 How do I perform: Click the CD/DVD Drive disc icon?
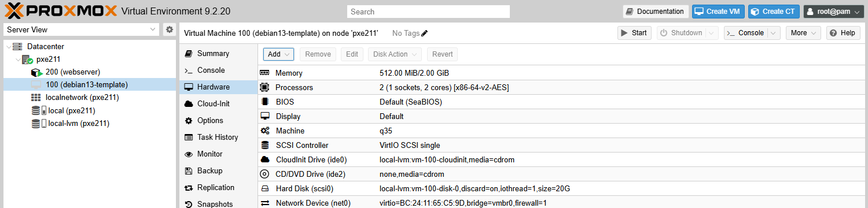[x=265, y=174]
